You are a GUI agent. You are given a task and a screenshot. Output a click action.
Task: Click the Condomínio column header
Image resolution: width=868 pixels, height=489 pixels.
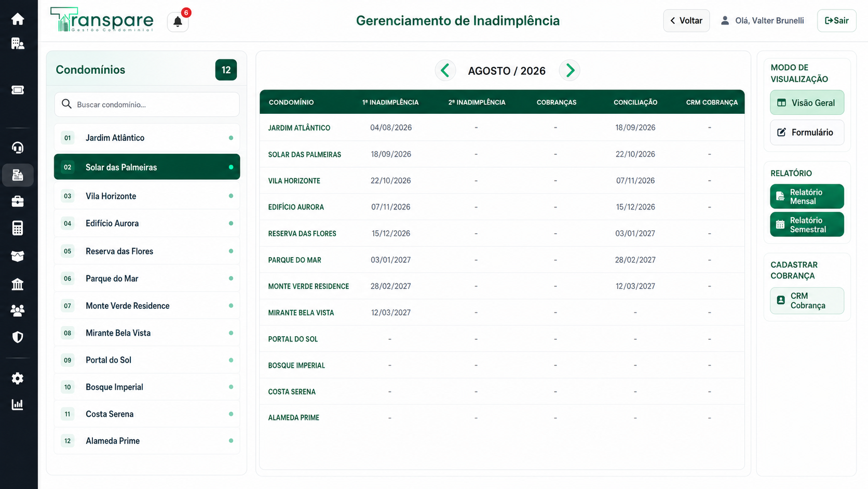coord(291,102)
